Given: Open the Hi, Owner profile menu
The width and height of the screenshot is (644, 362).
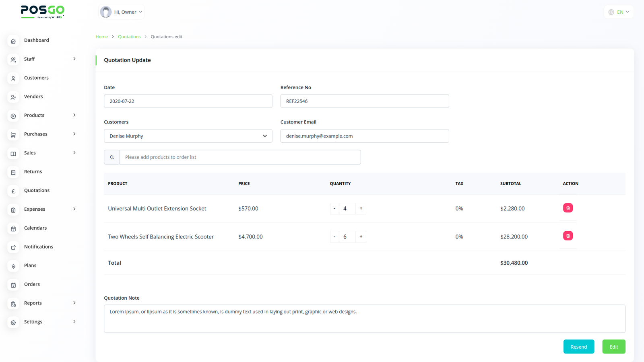Looking at the screenshot, I should (x=122, y=12).
